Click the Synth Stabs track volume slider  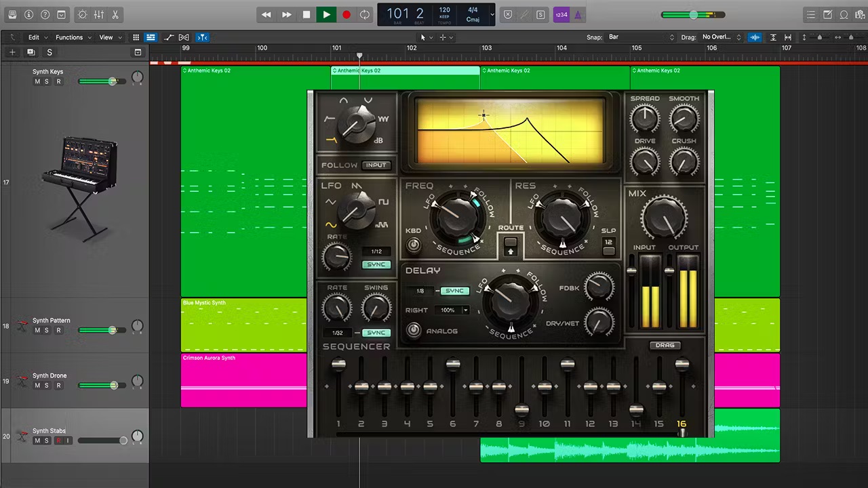(102, 441)
